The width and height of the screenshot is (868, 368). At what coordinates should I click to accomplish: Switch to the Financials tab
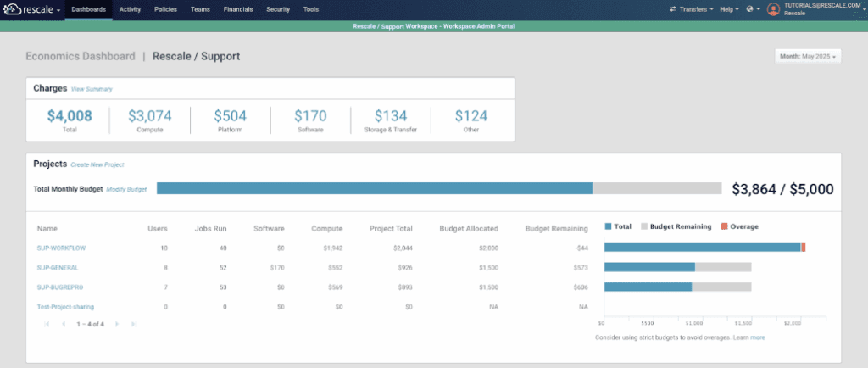coord(237,9)
